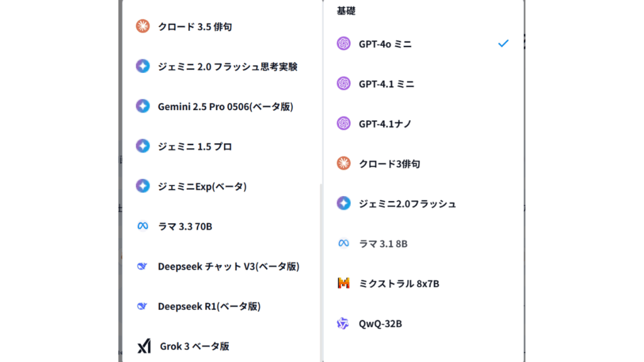Click the blue checkmark next to GPT-4o ミニ
The width and height of the screenshot is (644, 362).
tap(503, 43)
